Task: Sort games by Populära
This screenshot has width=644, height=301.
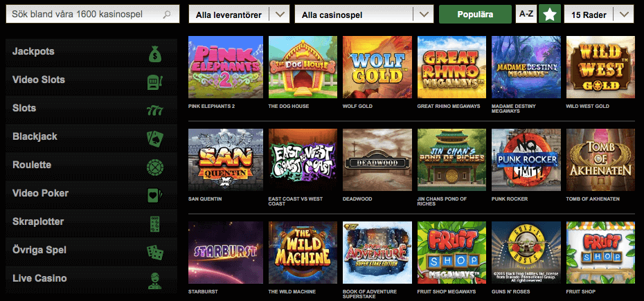Action: (475, 15)
